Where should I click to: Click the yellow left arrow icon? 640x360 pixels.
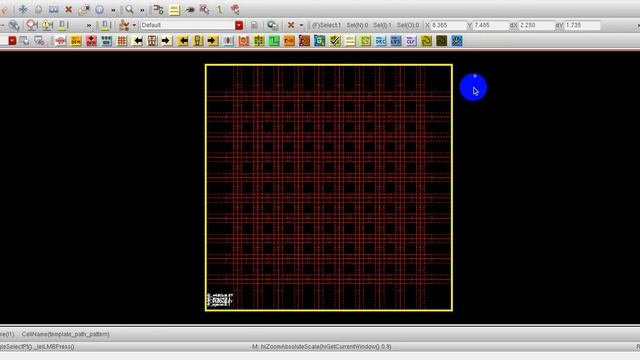pos(183,41)
